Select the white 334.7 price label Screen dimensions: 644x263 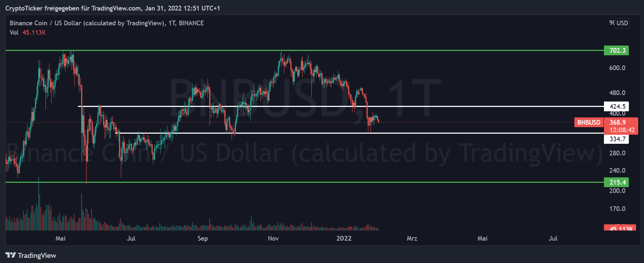617,139
